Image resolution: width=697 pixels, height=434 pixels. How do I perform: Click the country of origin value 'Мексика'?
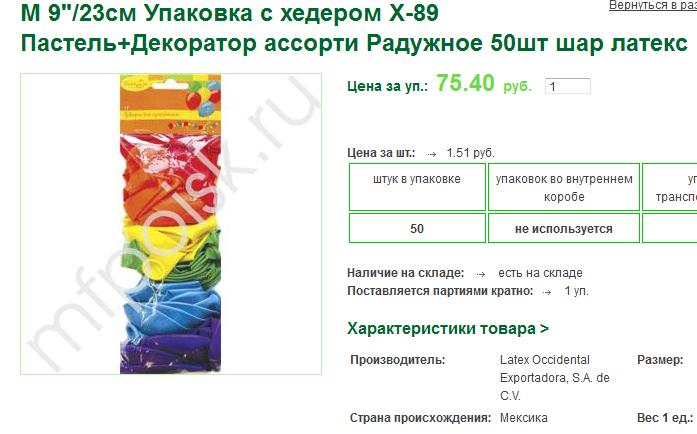pos(524,418)
